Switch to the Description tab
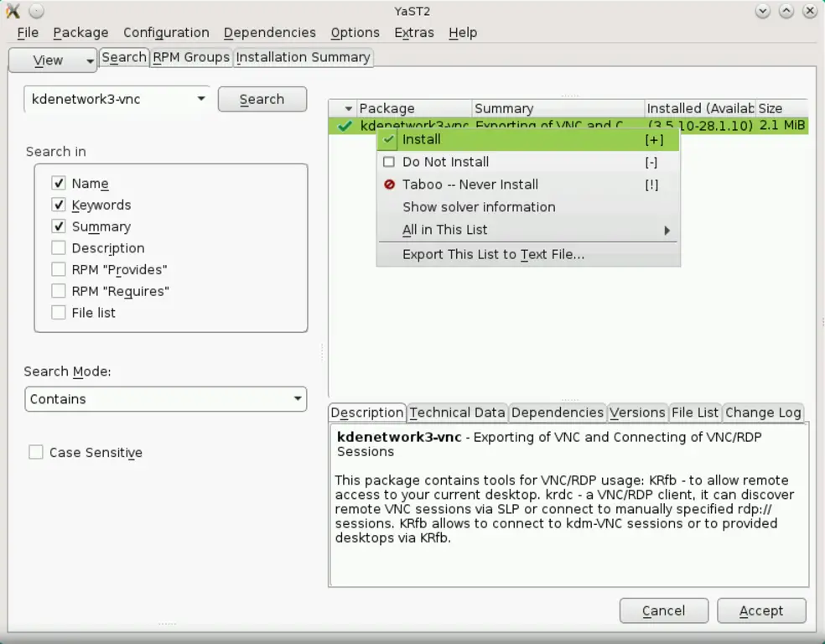 point(366,413)
